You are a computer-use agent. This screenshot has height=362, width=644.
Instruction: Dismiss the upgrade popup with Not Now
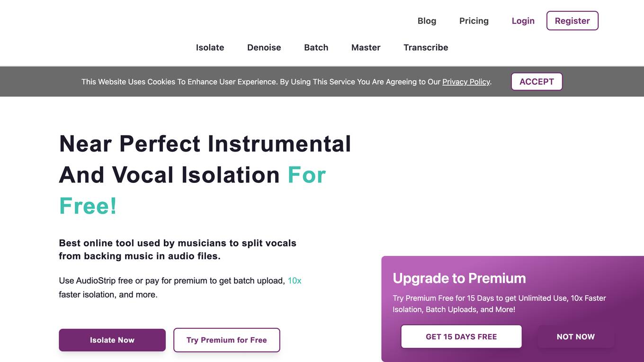(x=575, y=337)
